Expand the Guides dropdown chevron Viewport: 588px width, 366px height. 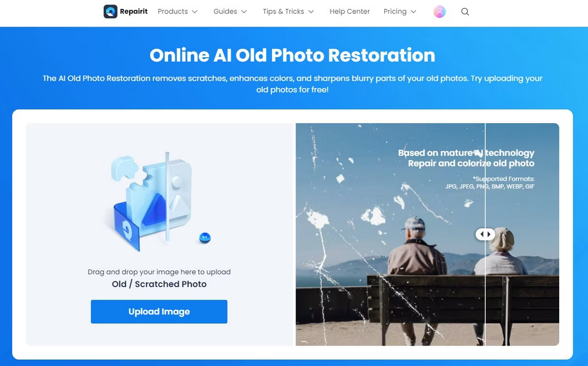244,11
